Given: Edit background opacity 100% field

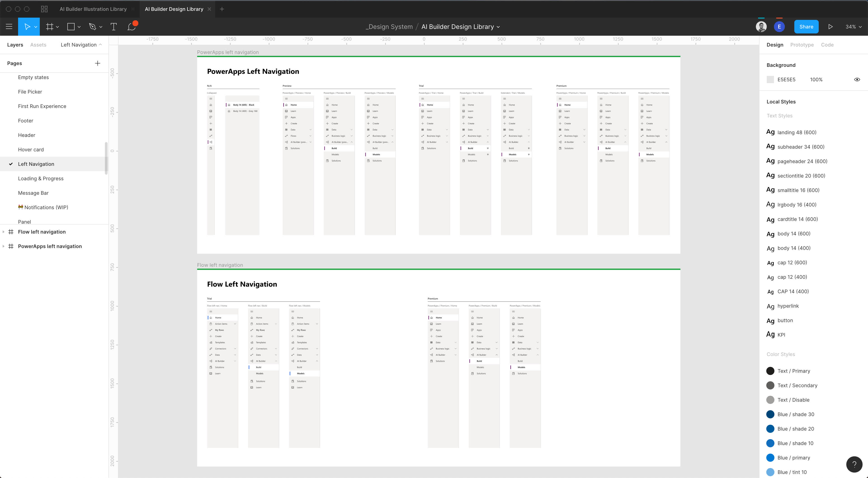Looking at the screenshot, I should [816, 80].
